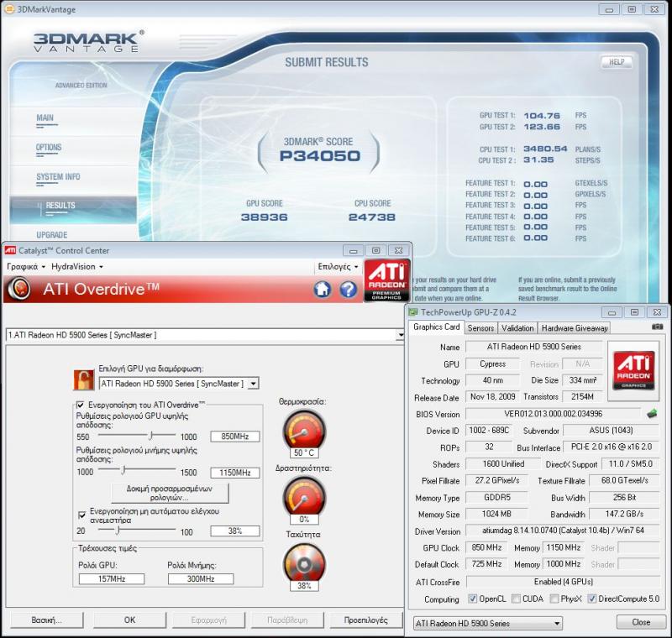The width and height of the screenshot is (672, 638).
Task: Click the activity gauge showing 0%
Action: (304, 497)
